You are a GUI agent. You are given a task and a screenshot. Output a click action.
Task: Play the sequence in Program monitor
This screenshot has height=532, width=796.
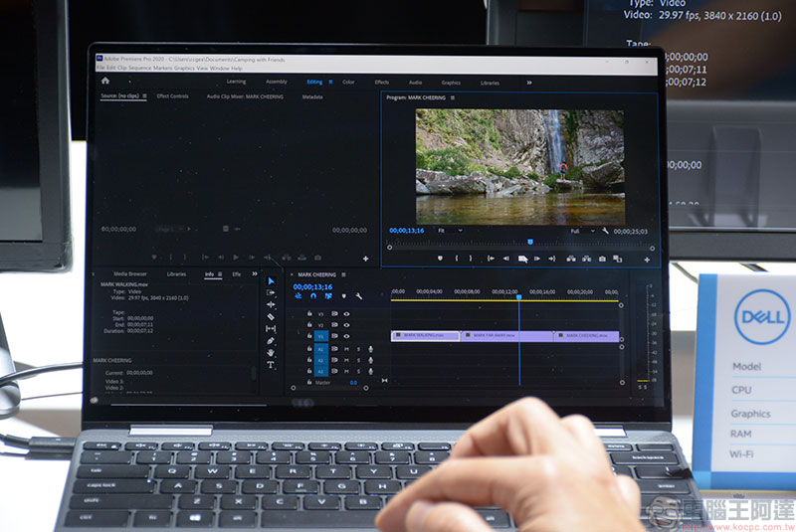[x=522, y=260]
